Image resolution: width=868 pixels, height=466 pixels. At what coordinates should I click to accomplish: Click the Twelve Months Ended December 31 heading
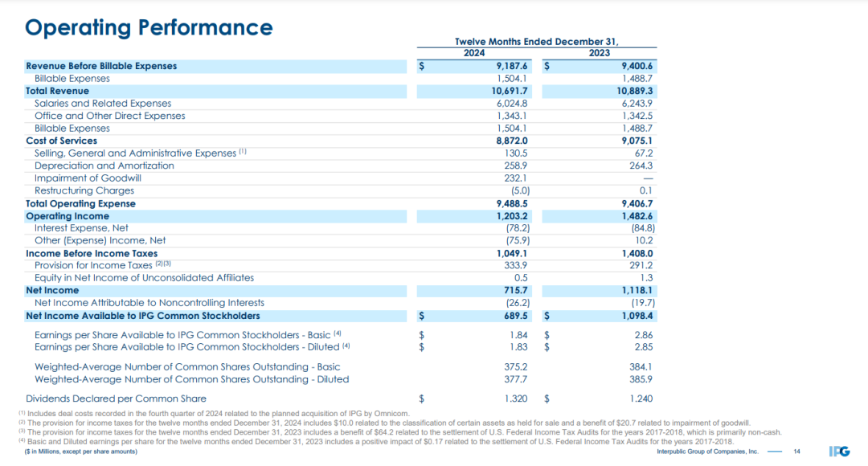537,42
